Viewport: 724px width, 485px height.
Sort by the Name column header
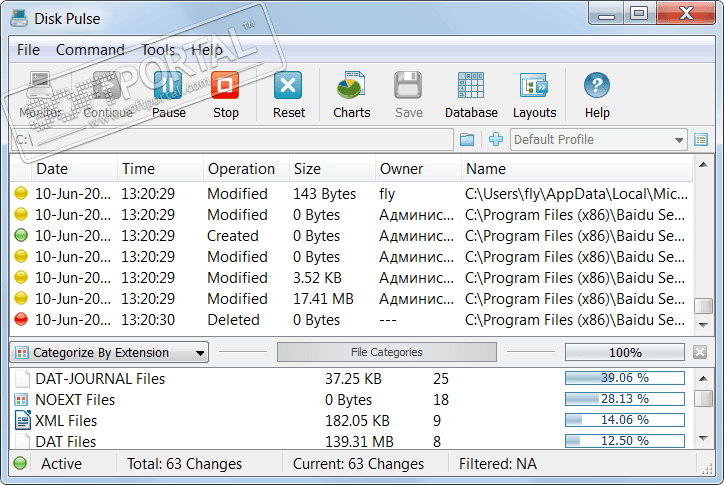click(577, 169)
